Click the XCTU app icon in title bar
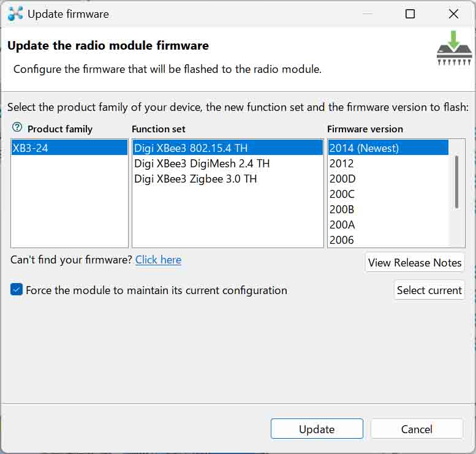Screen dimensions: 476x454 click(15, 14)
